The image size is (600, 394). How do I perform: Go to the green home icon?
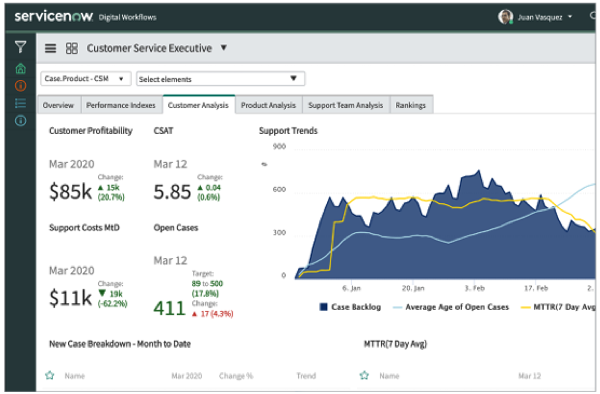tap(21, 68)
